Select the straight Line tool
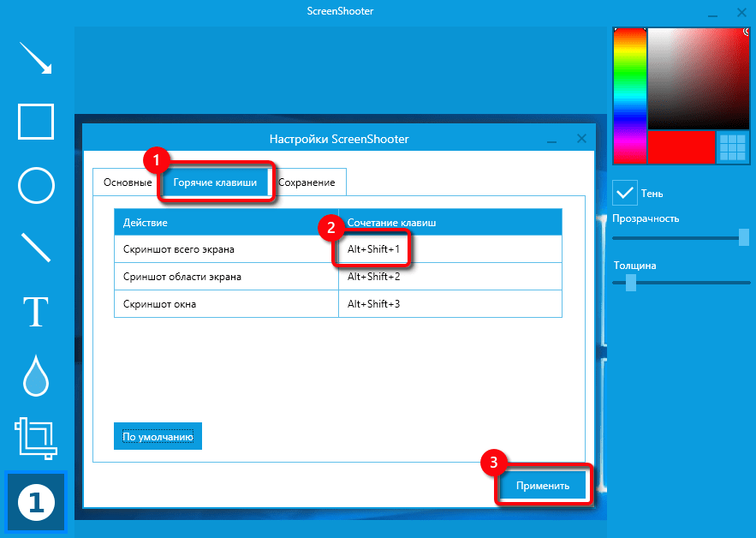The image size is (756, 538). (36, 248)
